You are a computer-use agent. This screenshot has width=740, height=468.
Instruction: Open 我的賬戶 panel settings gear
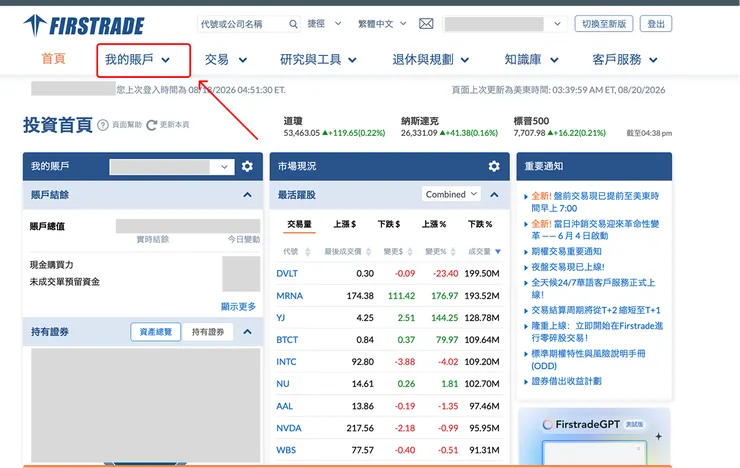point(247,166)
